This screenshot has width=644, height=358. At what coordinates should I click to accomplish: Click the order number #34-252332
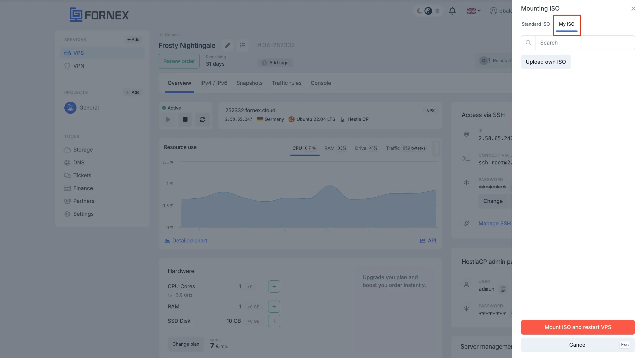[x=276, y=45]
